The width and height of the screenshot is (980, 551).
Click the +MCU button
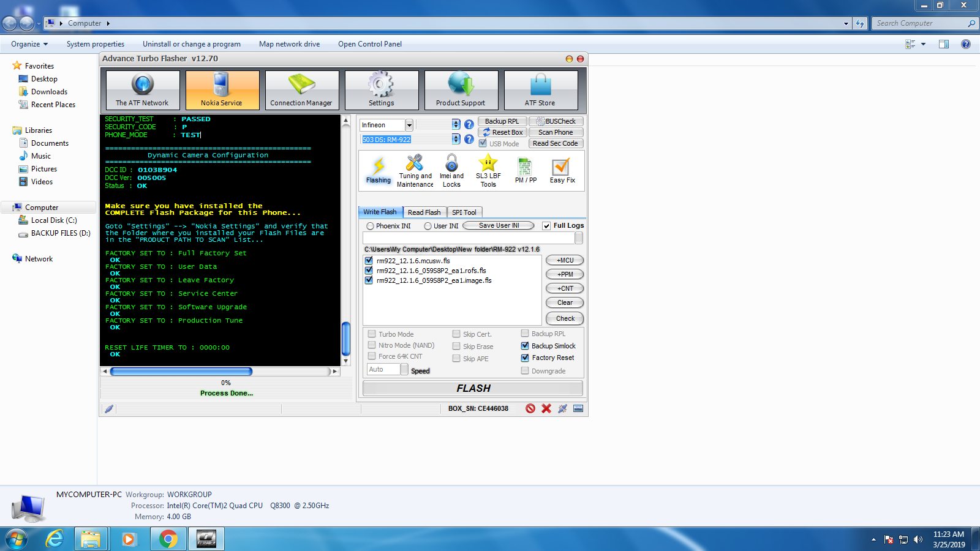[565, 260]
